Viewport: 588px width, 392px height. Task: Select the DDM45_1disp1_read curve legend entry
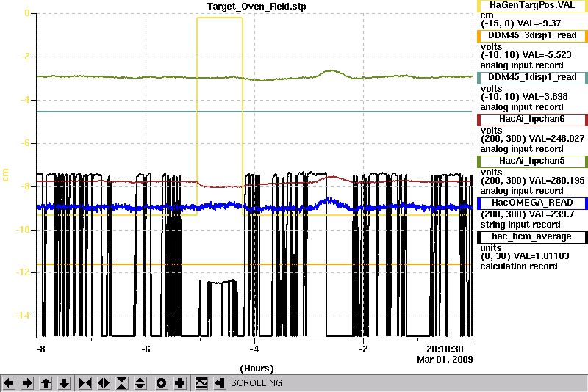532,78
